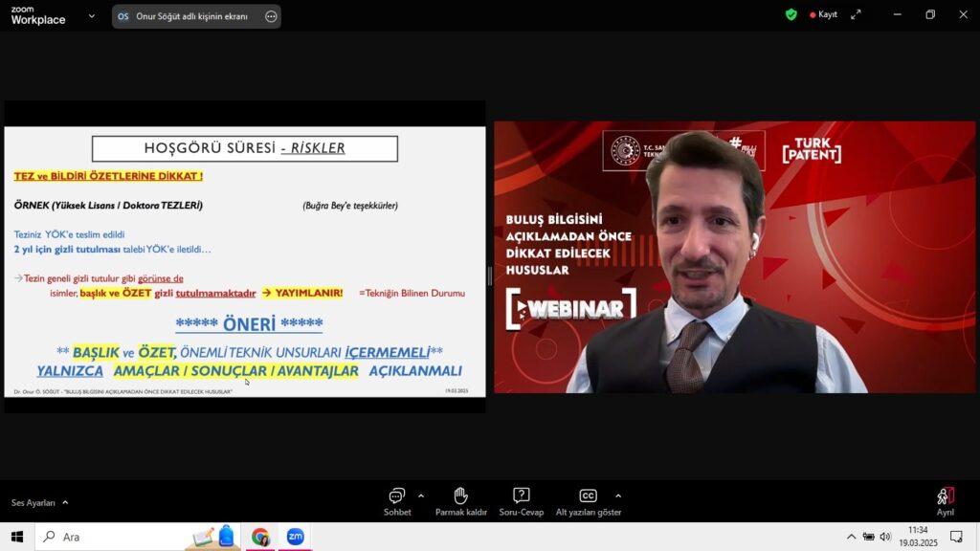Expand caption options caret
The image size is (980, 551).
tap(618, 496)
